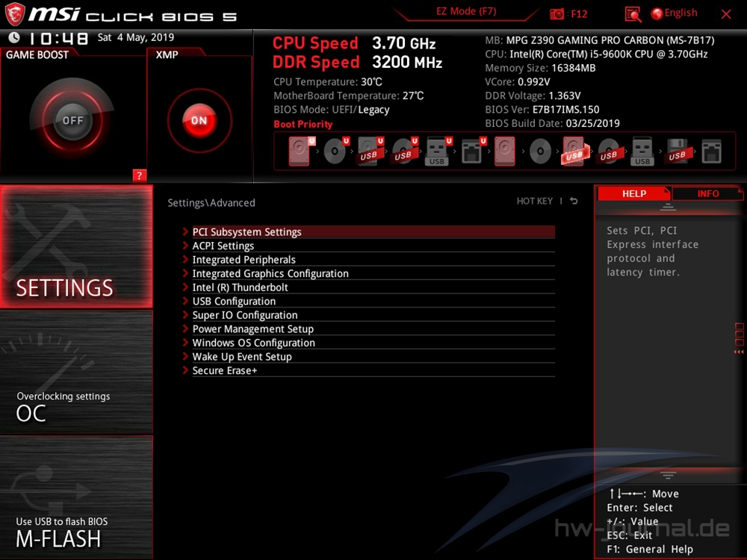Select the UEFI network boot device icon
Image resolution: width=747 pixels, height=560 pixels.
click(x=473, y=151)
